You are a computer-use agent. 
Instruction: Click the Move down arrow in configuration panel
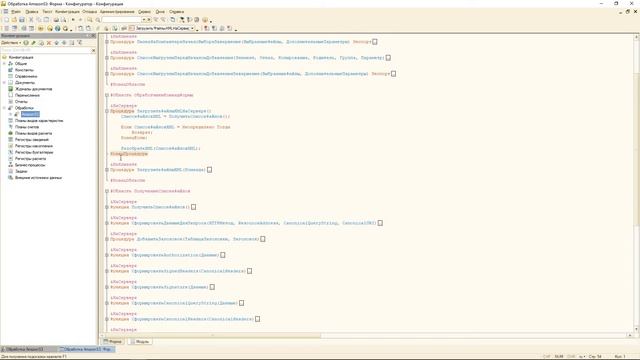click(64, 42)
